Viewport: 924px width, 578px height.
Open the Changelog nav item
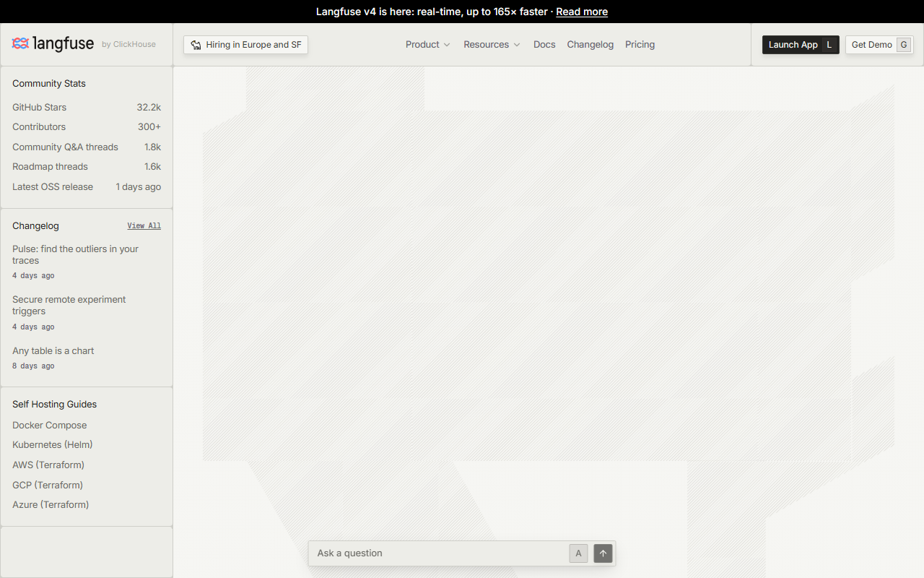pos(590,45)
